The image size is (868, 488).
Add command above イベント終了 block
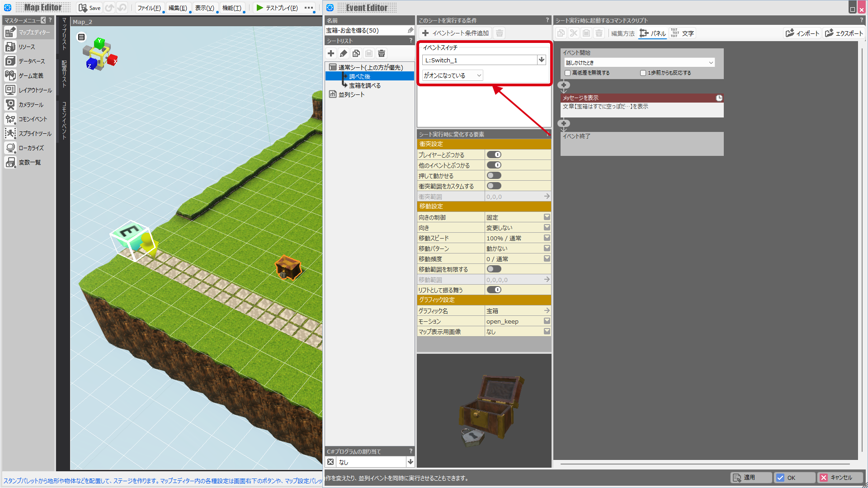(564, 123)
